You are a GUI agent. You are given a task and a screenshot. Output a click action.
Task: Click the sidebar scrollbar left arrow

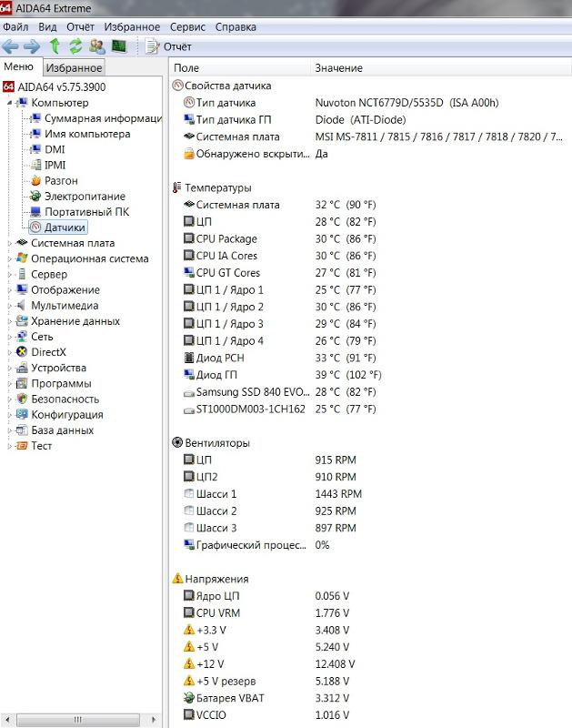pos(6,720)
